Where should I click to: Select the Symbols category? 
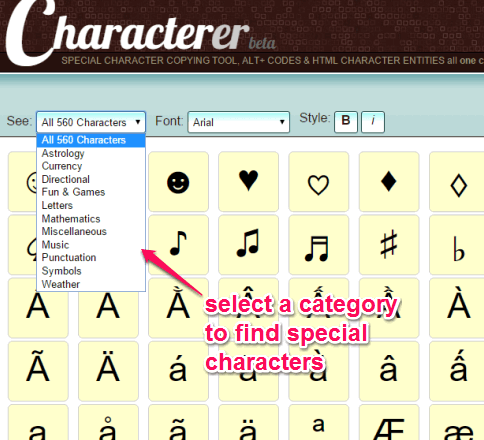point(91,271)
